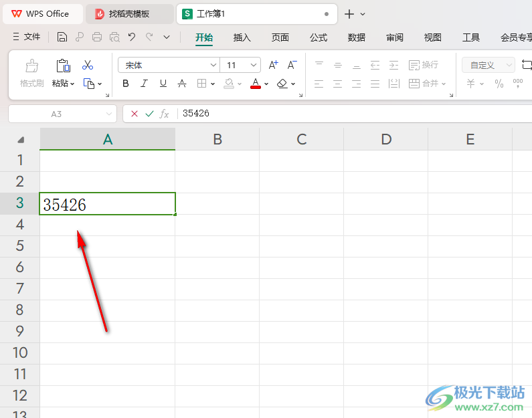Apply percent style to cell
532x418 pixels.
click(499, 84)
